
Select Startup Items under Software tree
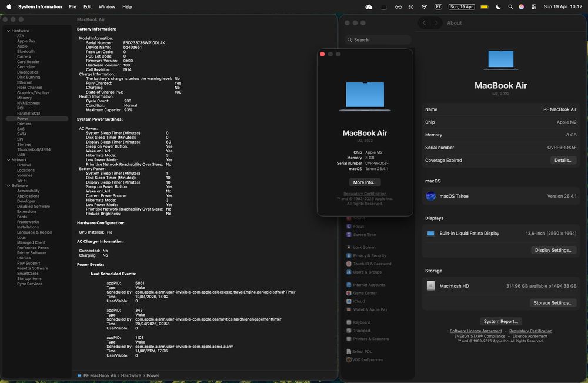click(x=29, y=279)
